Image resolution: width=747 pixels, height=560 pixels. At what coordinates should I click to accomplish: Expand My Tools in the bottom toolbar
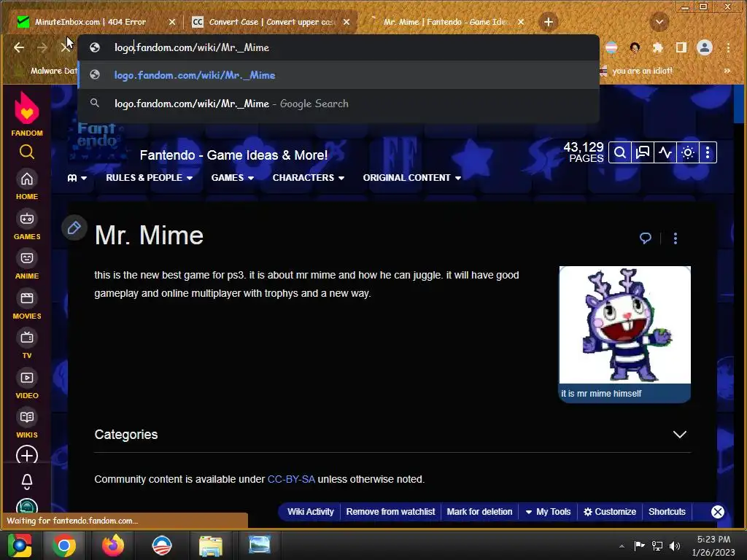549,512
